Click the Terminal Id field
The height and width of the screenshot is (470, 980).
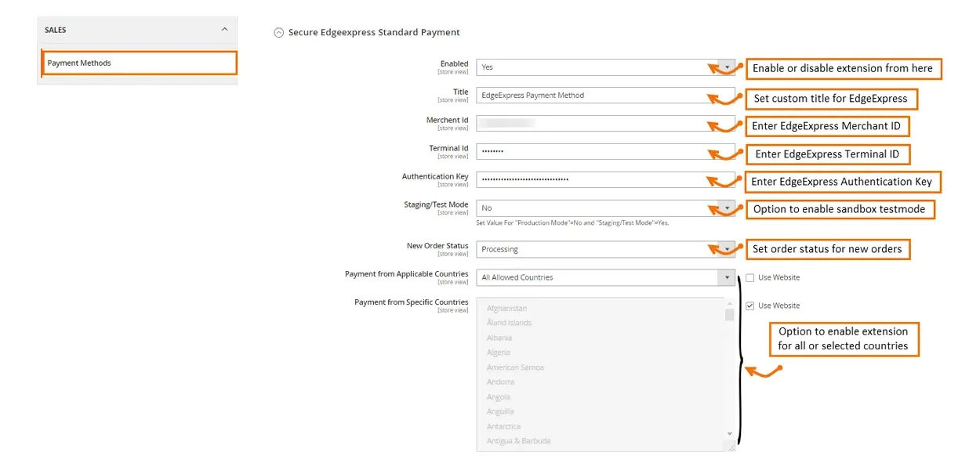605,152
